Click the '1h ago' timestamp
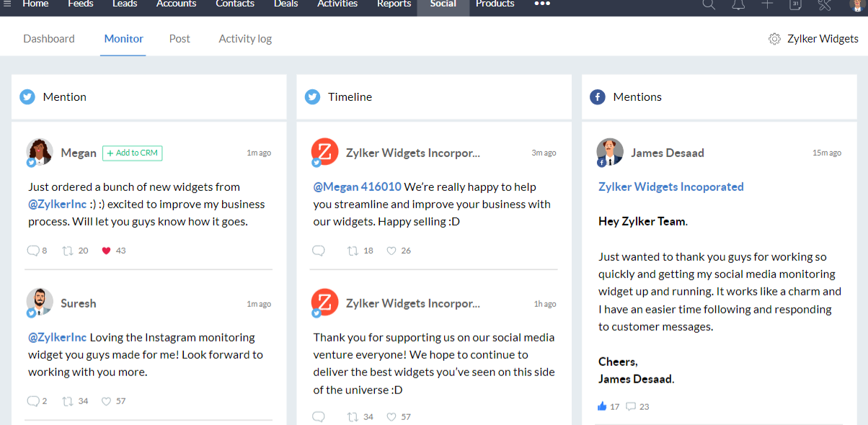The width and height of the screenshot is (868, 425). click(545, 304)
